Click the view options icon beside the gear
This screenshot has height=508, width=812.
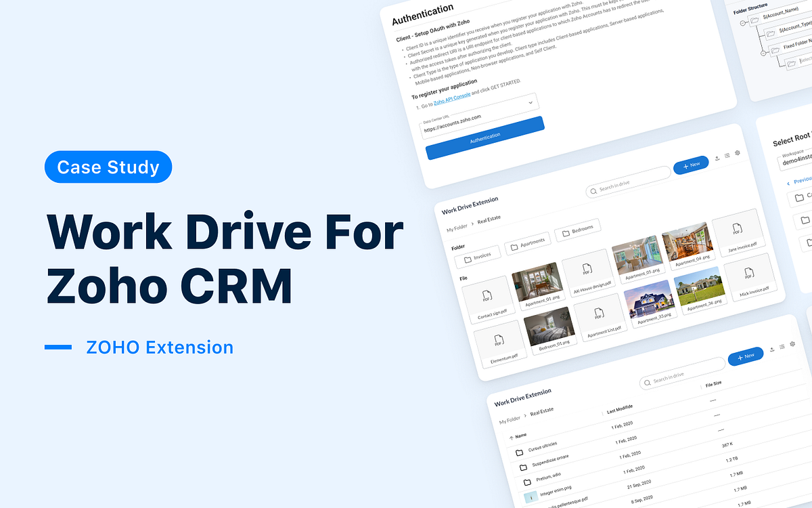pos(727,156)
